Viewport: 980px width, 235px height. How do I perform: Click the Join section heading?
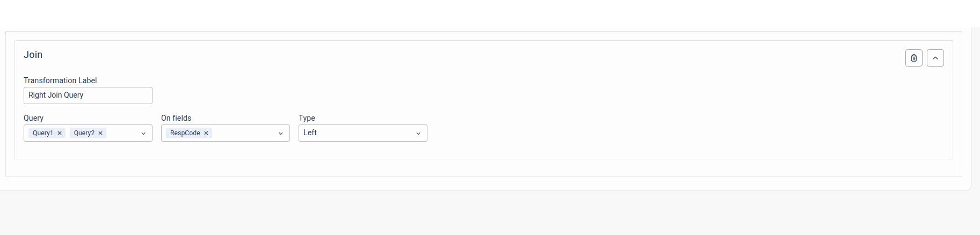pos(33,55)
